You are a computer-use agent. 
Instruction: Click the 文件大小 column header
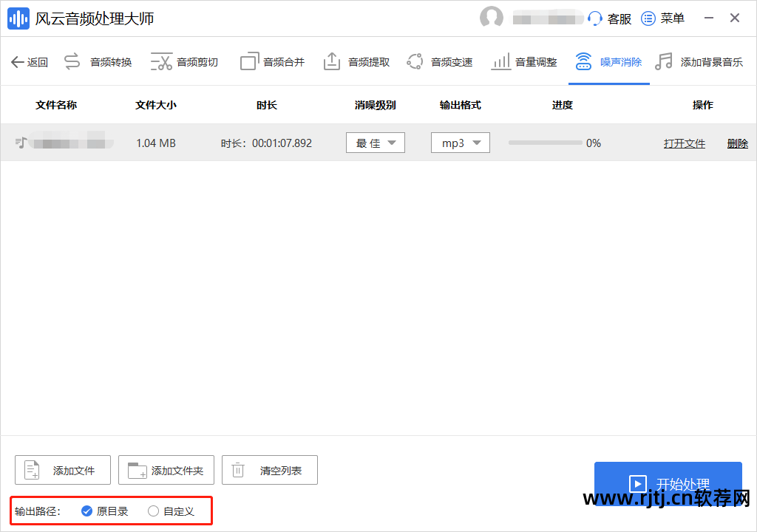(x=155, y=105)
